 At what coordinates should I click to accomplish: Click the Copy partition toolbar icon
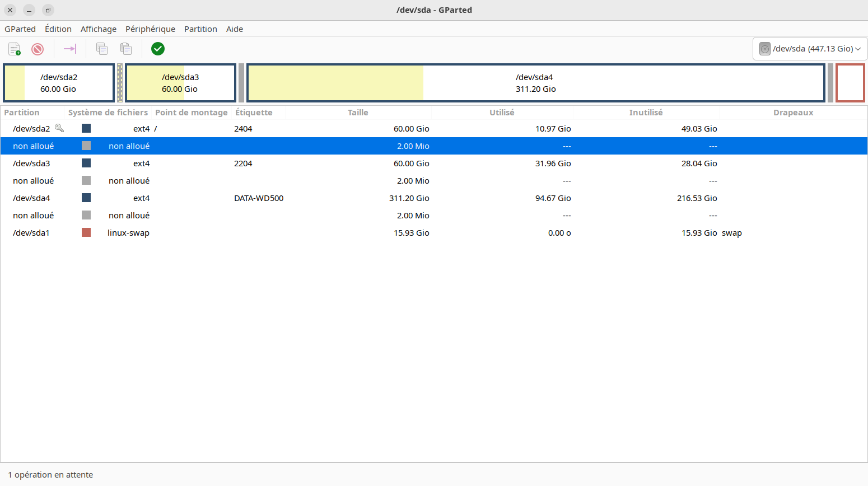tap(102, 49)
